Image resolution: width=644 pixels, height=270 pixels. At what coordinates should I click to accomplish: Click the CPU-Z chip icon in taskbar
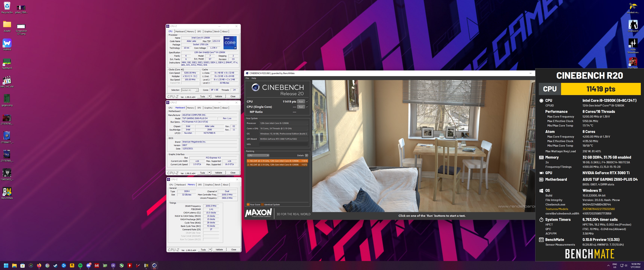pyautogui.click(x=113, y=265)
